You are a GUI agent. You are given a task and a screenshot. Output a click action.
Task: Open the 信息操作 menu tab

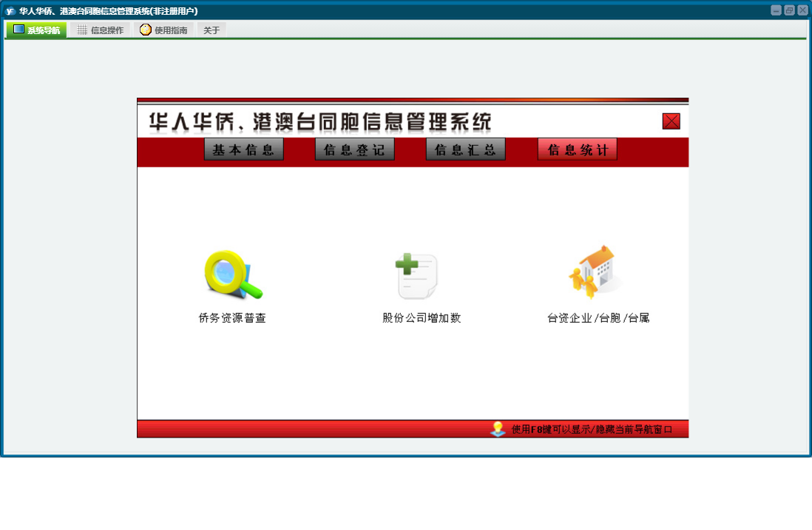[101, 30]
